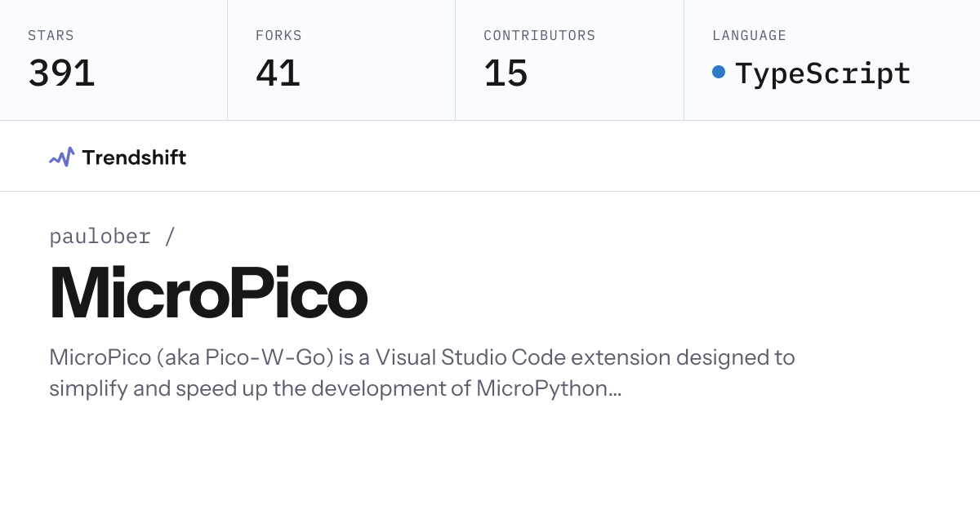Open the Trendshift brand name link
The image size is (980, 514).
coord(134,157)
